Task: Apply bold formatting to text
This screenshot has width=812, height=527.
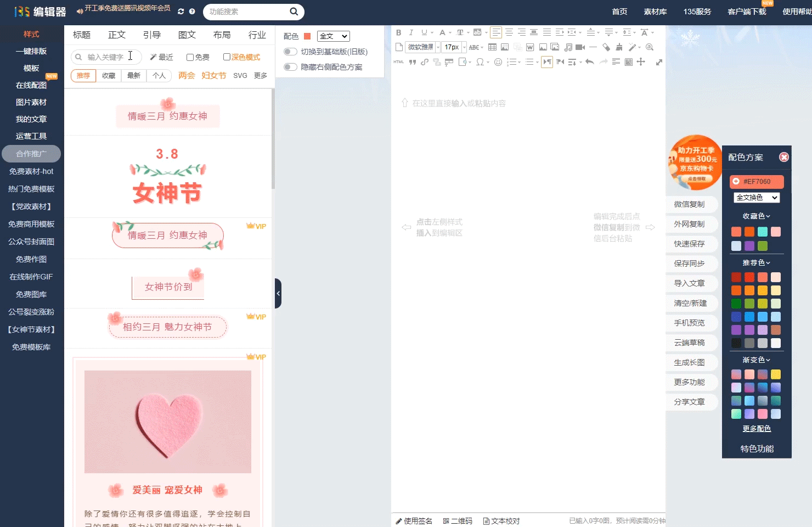Action: click(x=398, y=32)
